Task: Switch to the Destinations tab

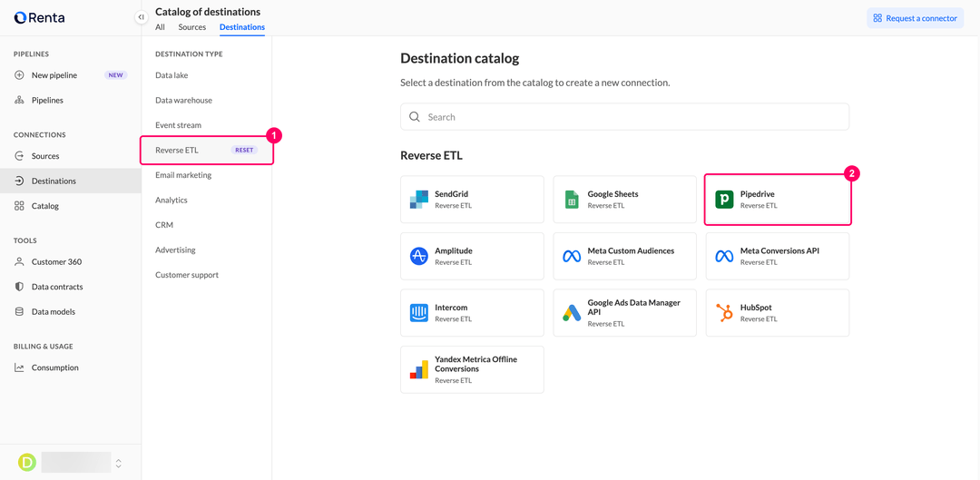Action: click(x=242, y=27)
